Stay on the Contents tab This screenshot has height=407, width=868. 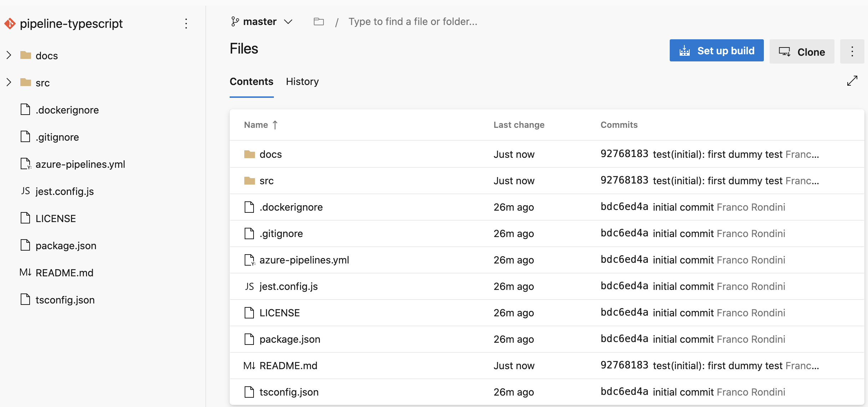coord(251,82)
